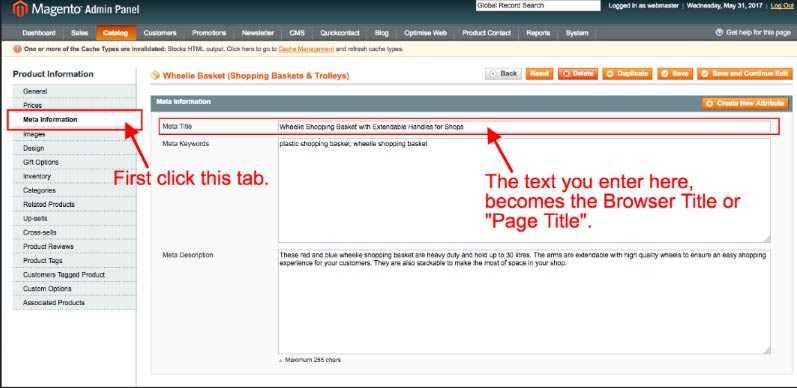
Task: Click the Reset button
Action: tap(539, 74)
